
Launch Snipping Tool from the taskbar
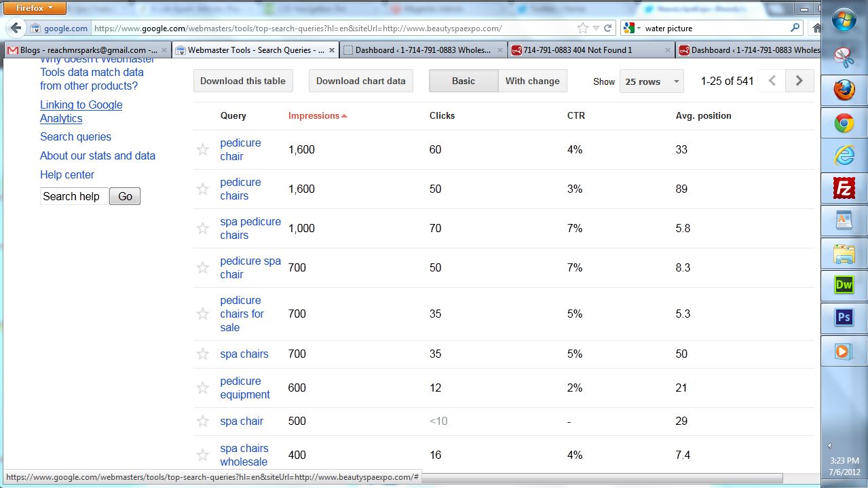(x=844, y=57)
